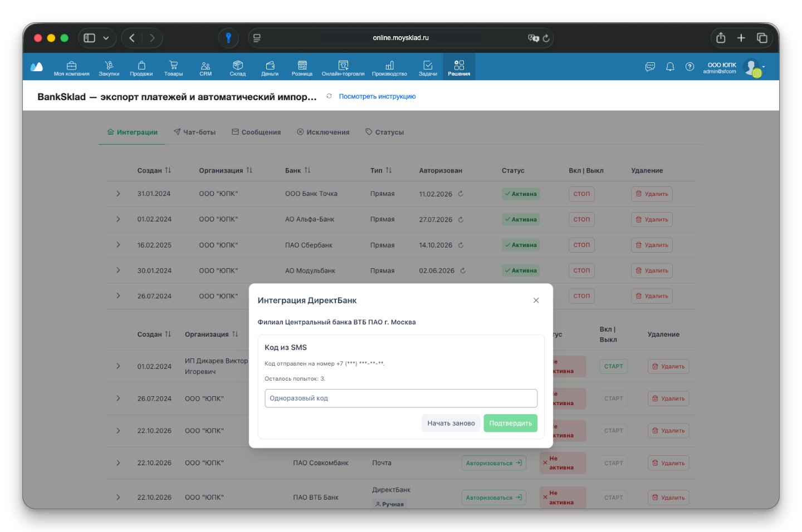Open the Деньги section icon
The width and height of the screenshot is (802, 532).
coord(270,65)
